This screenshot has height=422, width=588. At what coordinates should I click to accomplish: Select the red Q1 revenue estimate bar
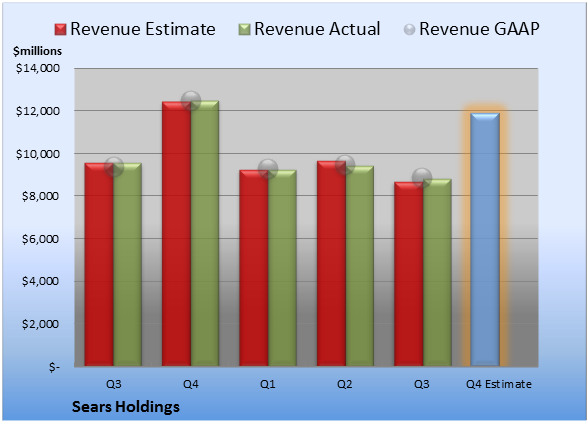pyautogui.click(x=254, y=268)
